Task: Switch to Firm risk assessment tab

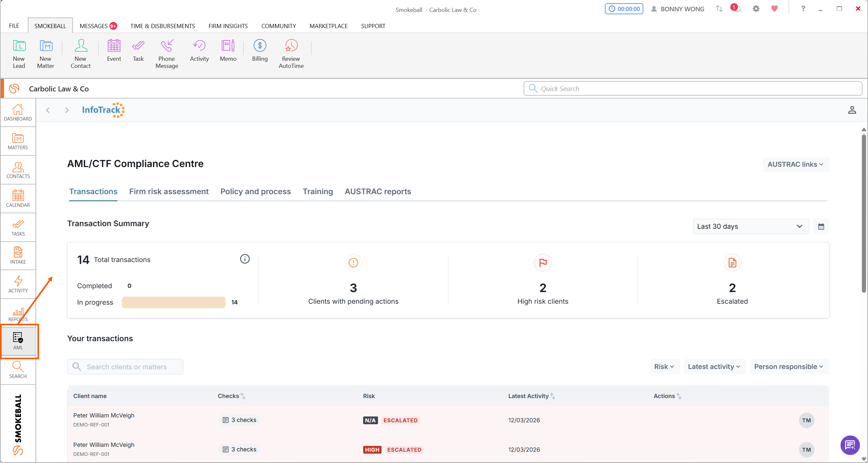Action: tap(169, 191)
